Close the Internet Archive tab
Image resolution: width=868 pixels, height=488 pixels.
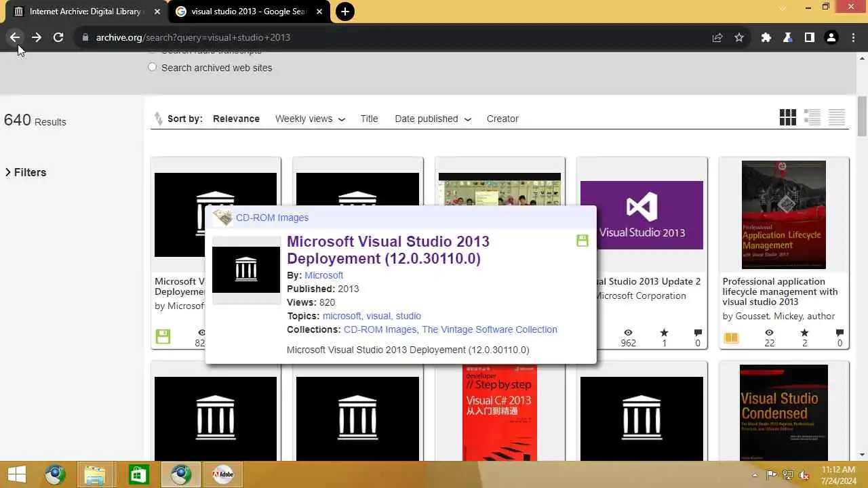pos(157,12)
